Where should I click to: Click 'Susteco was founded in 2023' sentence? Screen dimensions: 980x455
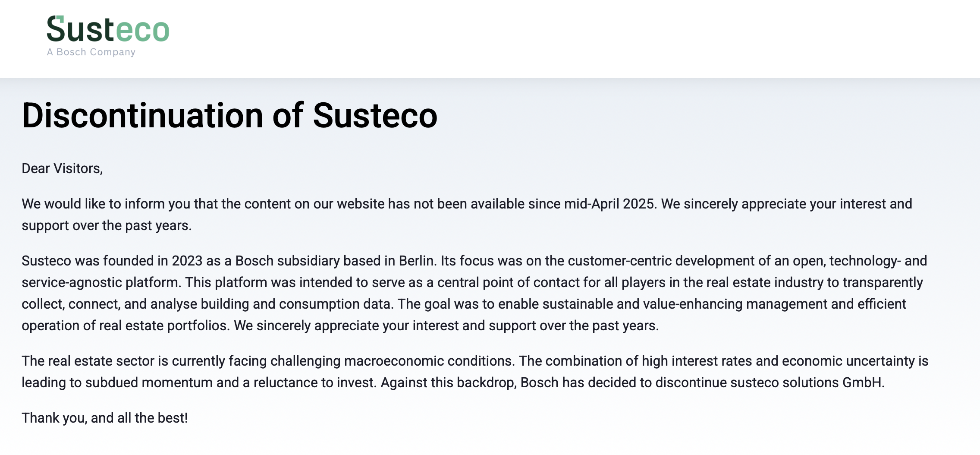(112, 261)
